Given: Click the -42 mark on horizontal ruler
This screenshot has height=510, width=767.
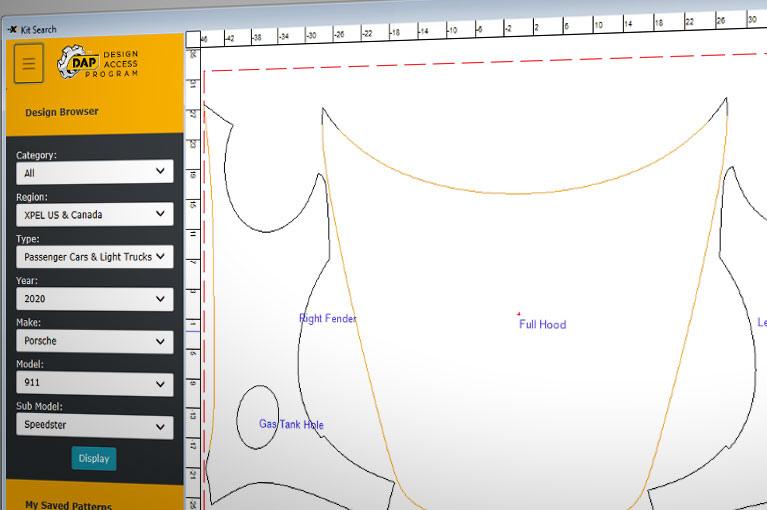Looking at the screenshot, I should (229, 38).
